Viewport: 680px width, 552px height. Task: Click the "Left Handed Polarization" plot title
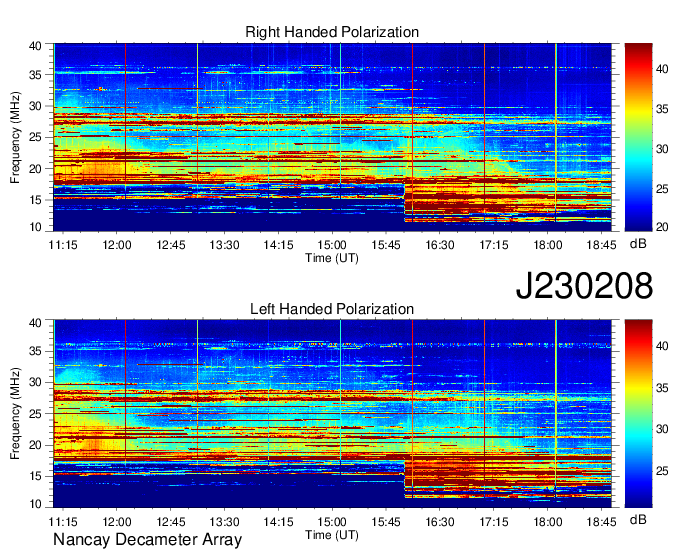pyautogui.click(x=332, y=309)
